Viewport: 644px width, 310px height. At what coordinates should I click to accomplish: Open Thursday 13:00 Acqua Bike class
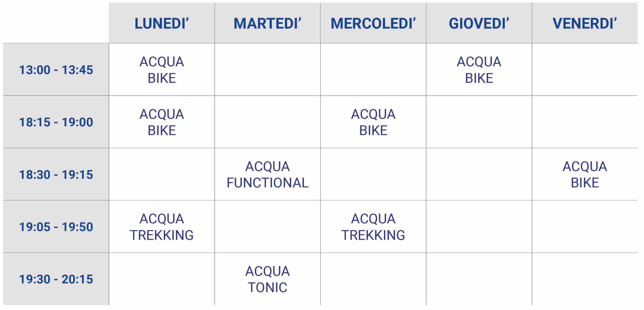coord(479,70)
